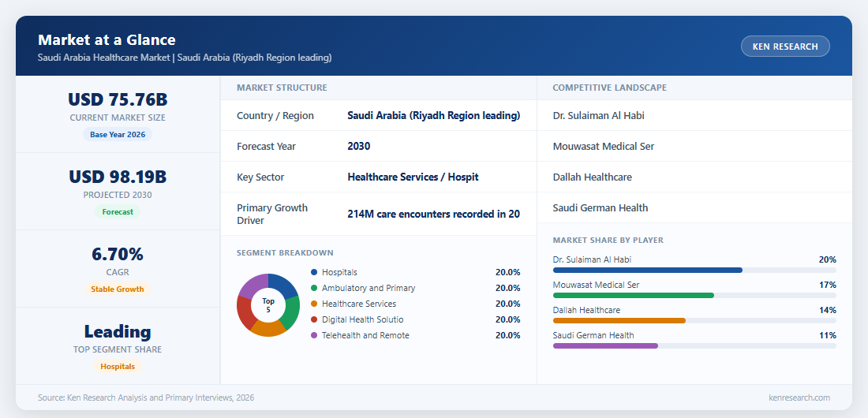The height and width of the screenshot is (418, 868).
Task: Click the Stable Growth pill
Action: point(118,289)
